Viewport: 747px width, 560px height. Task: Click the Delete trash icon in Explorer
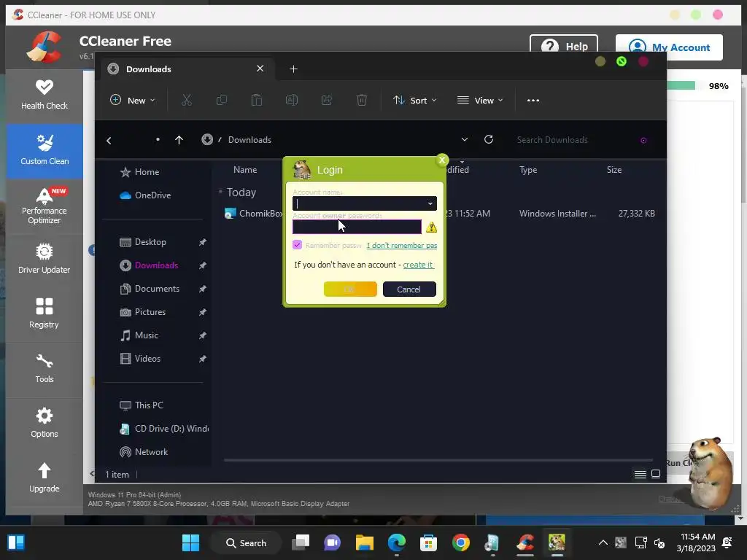click(362, 100)
